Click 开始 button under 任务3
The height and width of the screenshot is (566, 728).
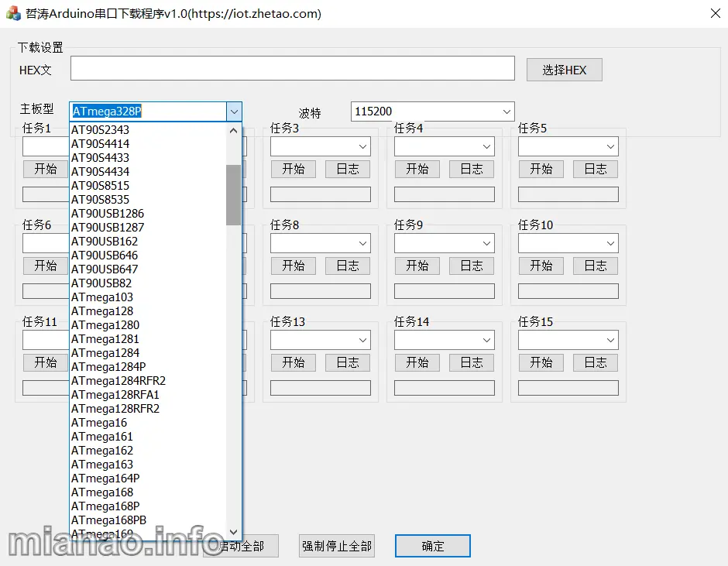(294, 169)
